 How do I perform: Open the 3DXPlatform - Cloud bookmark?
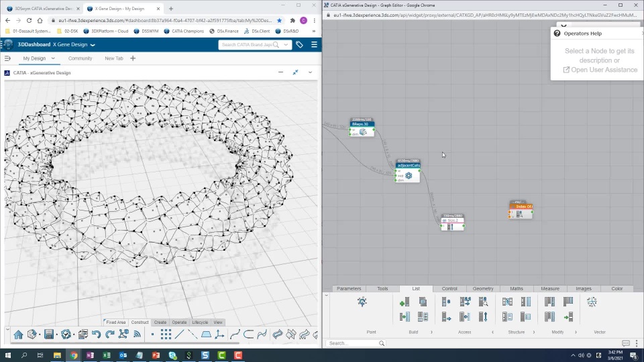point(105,32)
